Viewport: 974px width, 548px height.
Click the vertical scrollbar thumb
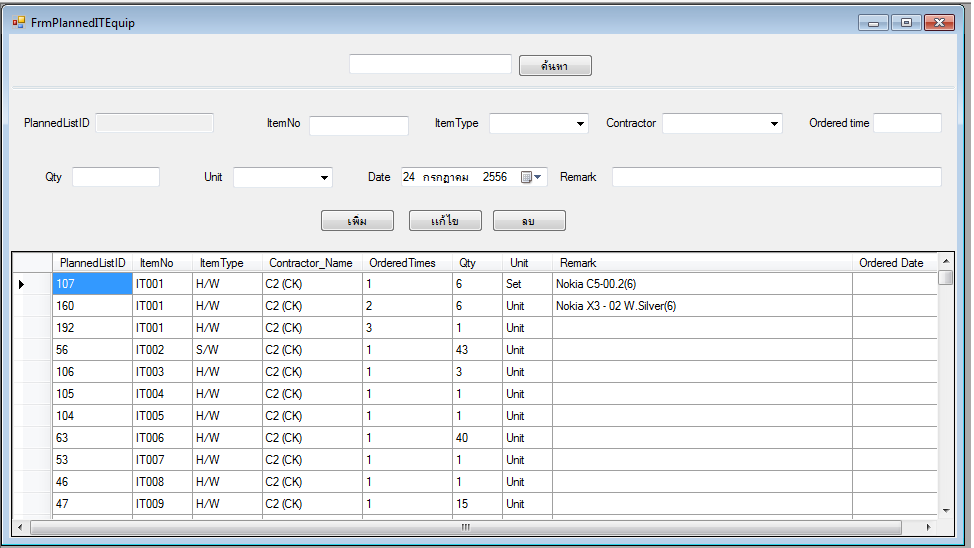tap(945, 277)
